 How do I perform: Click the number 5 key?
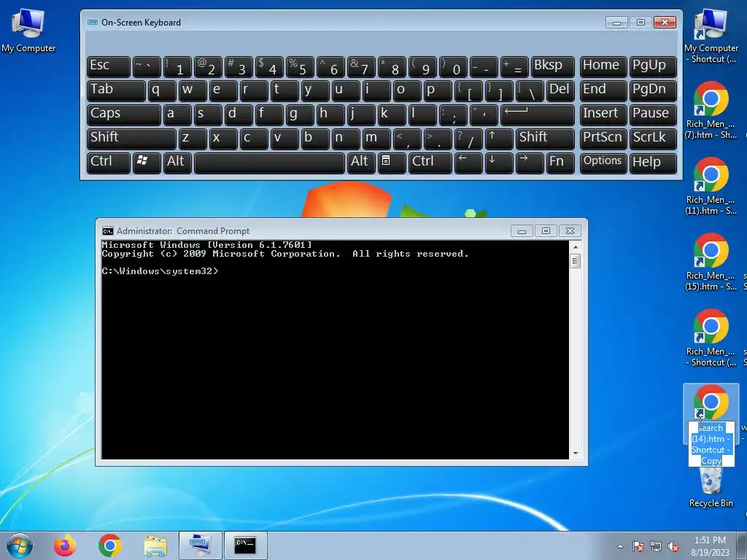pyautogui.click(x=300, y=66)
